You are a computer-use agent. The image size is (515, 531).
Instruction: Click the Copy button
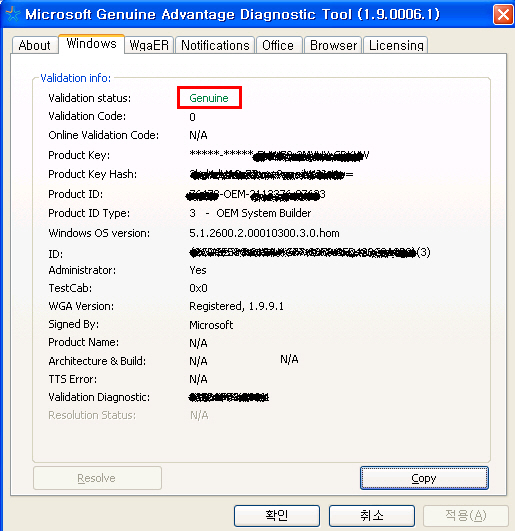coord(424,478)
